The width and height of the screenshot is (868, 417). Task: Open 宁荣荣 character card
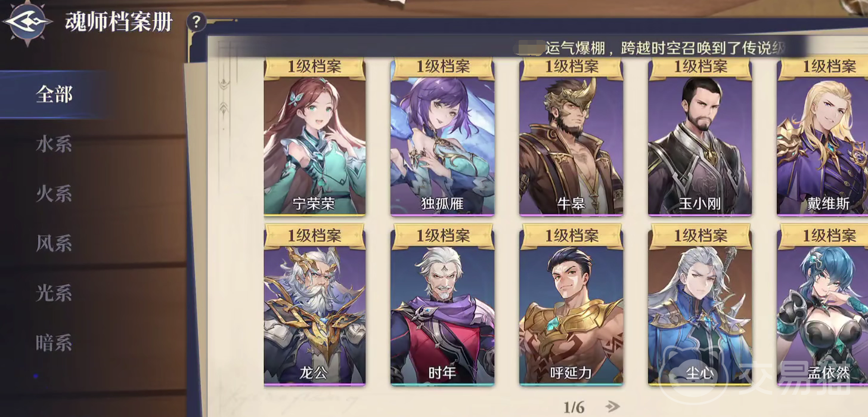point(314,137)
